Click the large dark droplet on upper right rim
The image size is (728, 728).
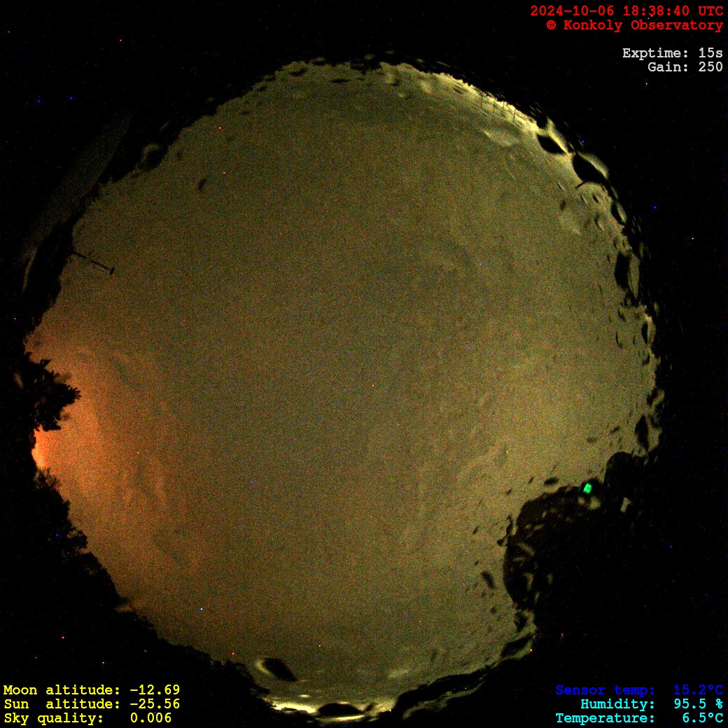pos(588,168)
